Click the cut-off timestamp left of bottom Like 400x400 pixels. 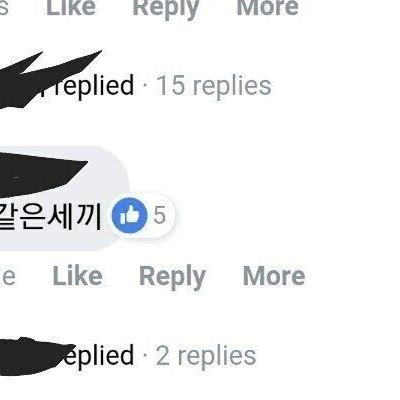[x=7, y=277]
